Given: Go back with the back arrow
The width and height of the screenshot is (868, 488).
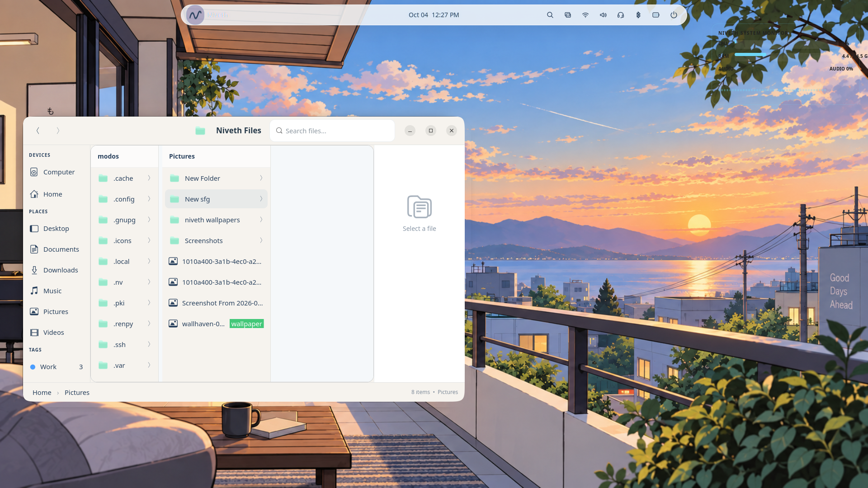Looking at the screenshot, I should point(38,131).
